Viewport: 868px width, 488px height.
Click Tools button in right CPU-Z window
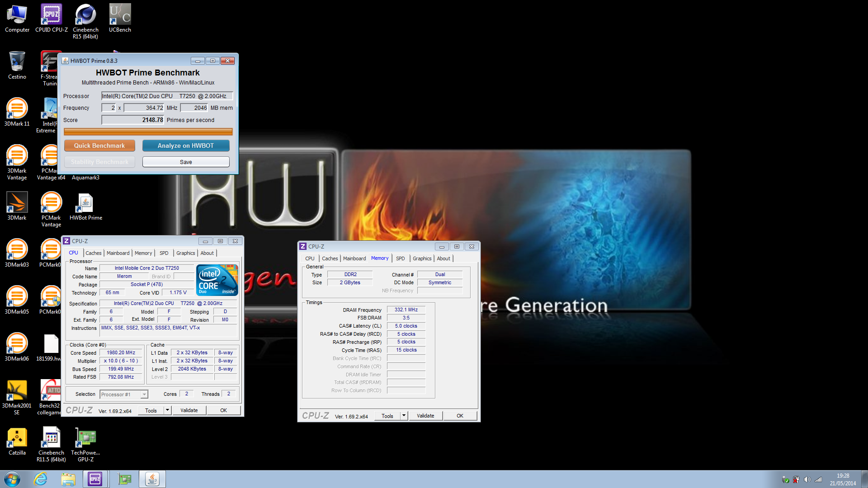coord(387,416)
